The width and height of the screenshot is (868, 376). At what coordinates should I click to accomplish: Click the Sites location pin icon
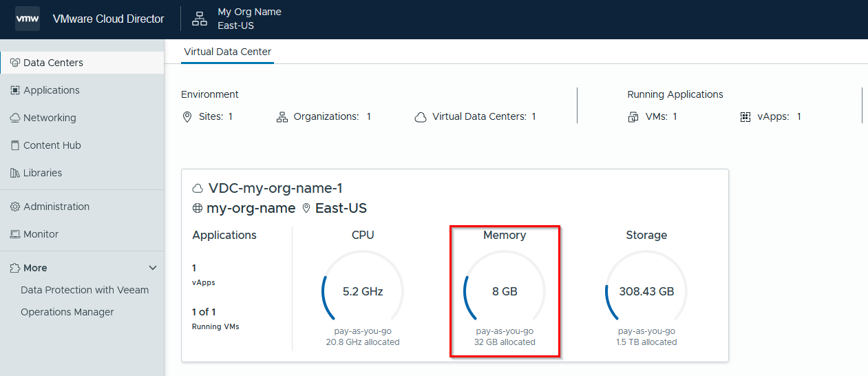[x=187, y=117]
